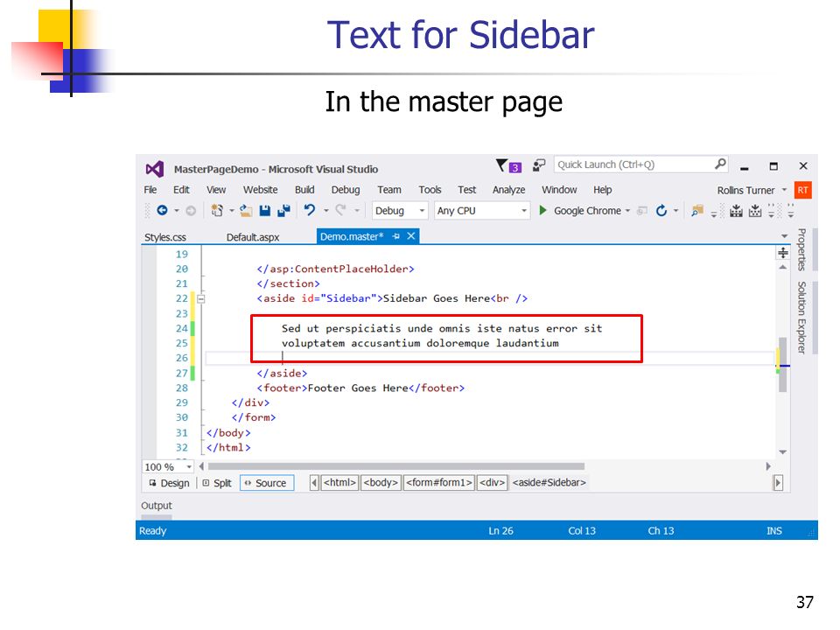Start debugging with green play icon

tap(542, 211)
